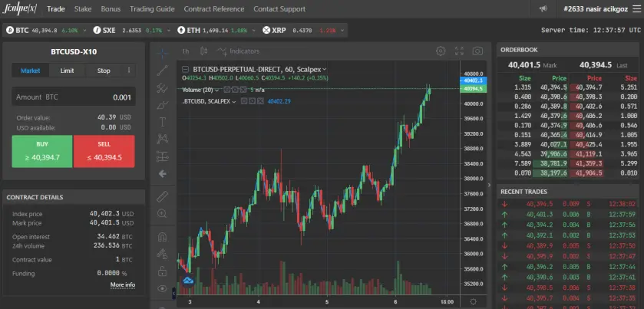Image resolution: width=644 pixels, height=309 pixels.
Task: Select the crosshair cursor tool
Action: [x=163, y=53]
